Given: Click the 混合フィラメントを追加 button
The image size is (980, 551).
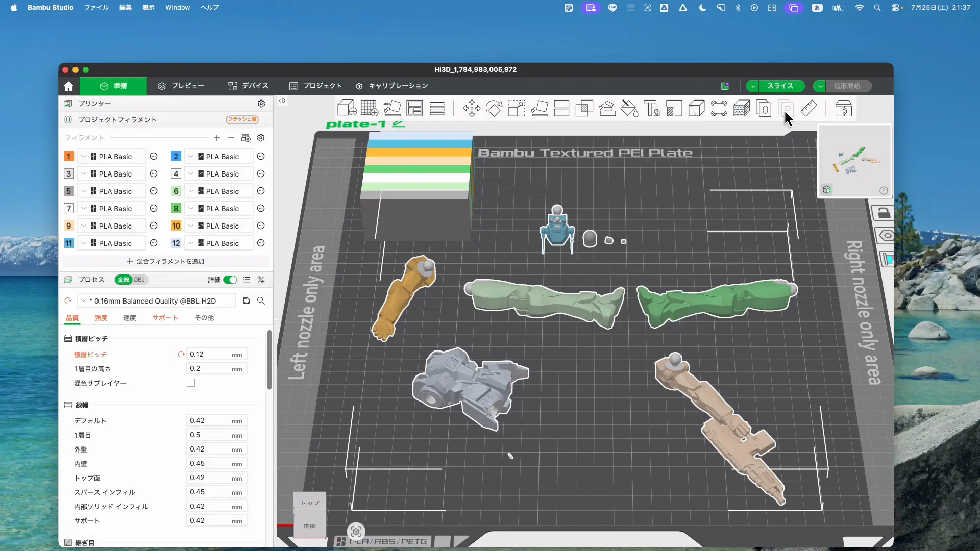Looking at the screenshot, I should (x=165, y=261).
